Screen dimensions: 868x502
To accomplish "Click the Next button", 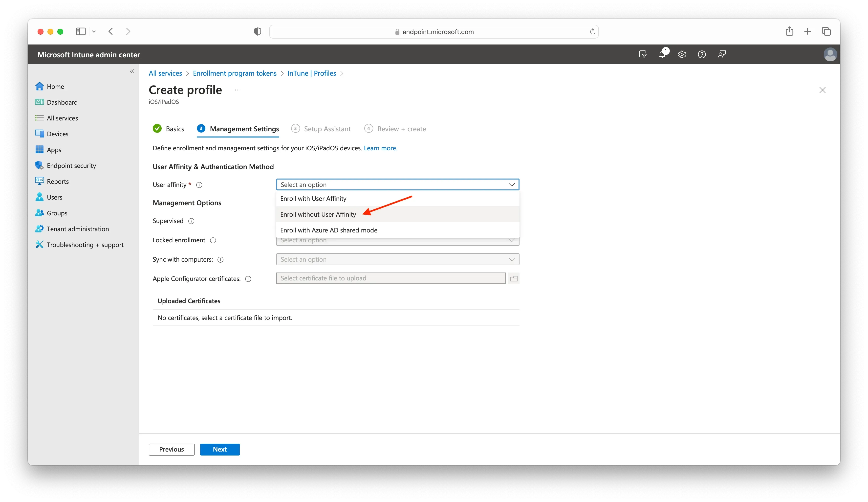I will click(x=219, y=449).
